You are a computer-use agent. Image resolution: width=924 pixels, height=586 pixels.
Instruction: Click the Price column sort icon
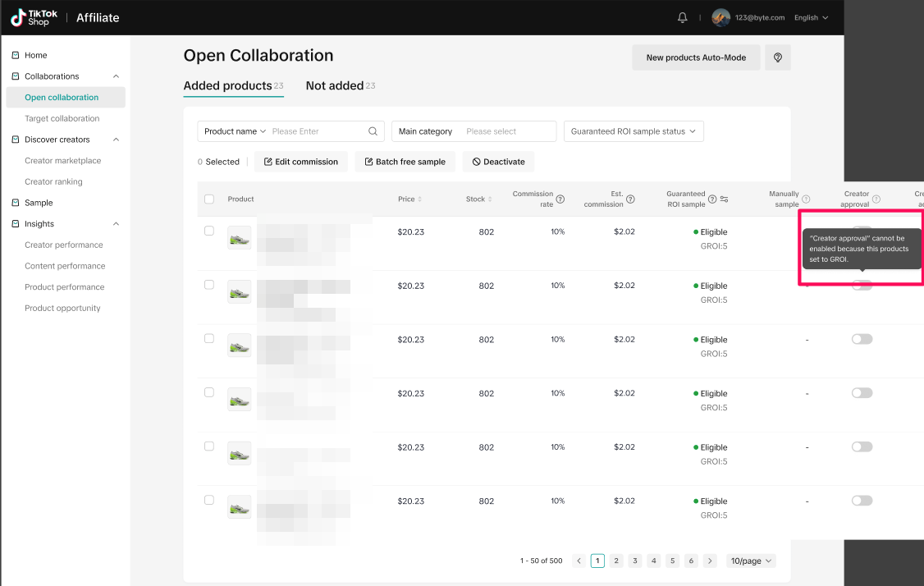tap(420, 199)
